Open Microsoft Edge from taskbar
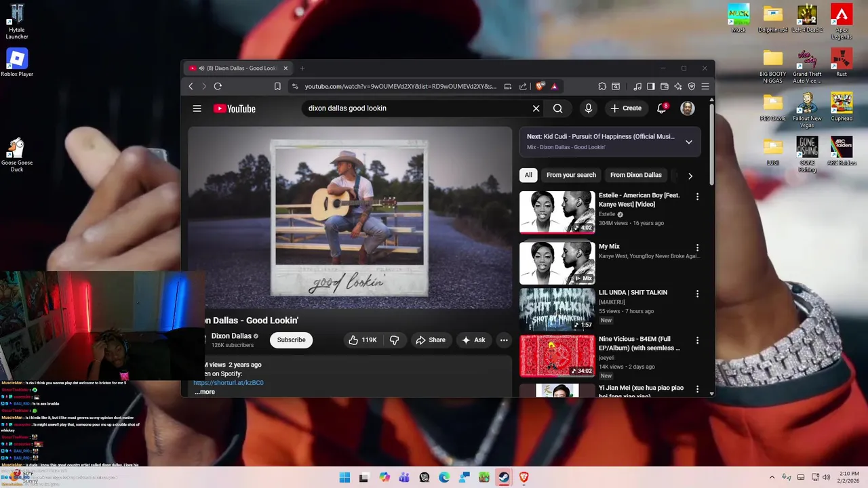The height and width of the screenshot is (488, 868). (x=444, y=477)
